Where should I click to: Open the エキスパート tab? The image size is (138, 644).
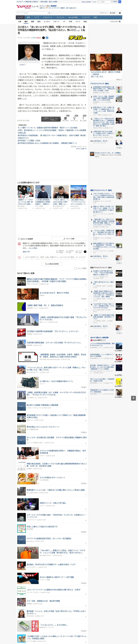[x=48, y=17]
